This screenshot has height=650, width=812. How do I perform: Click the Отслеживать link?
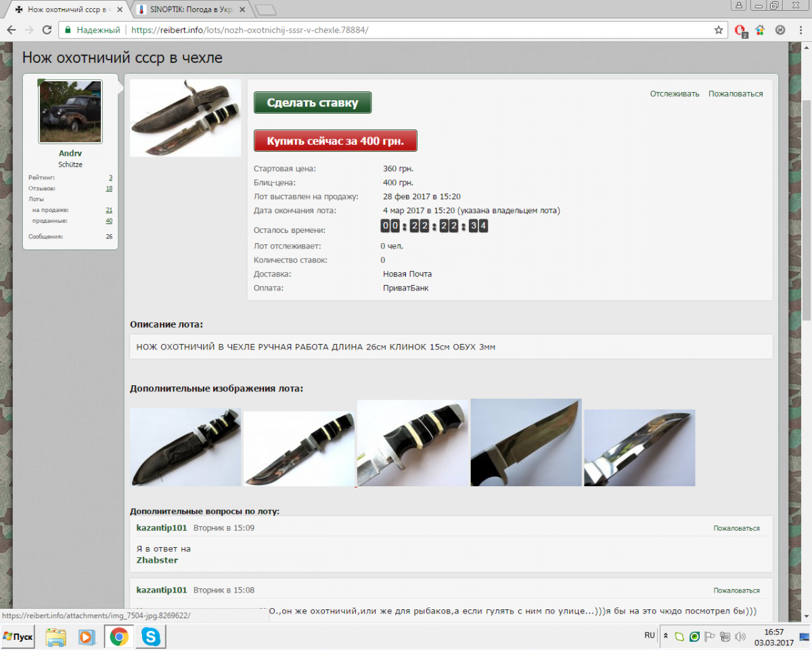(675, 94)
